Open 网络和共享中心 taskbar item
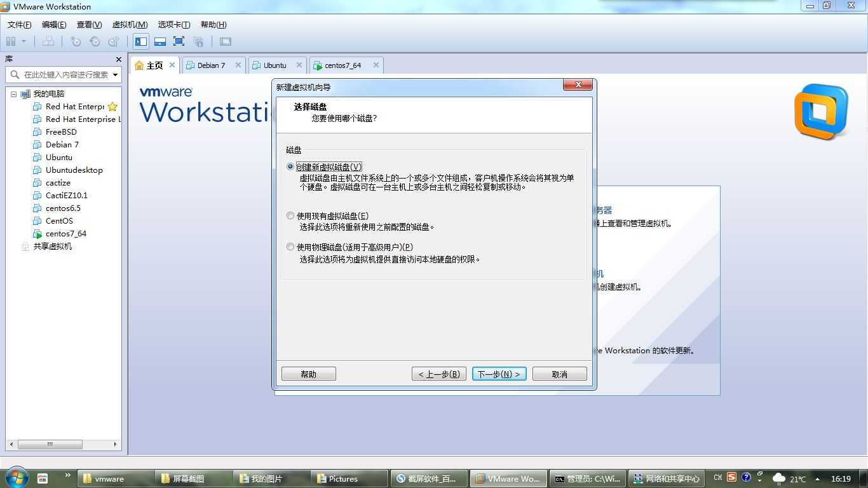This screenshot has width=868, height=488. point(667,479)
